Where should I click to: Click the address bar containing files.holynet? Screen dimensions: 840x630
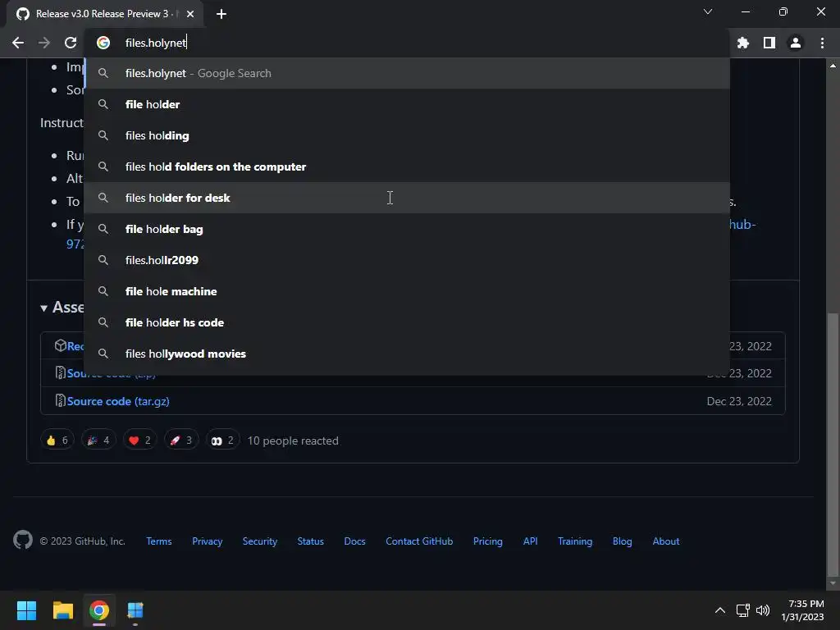(407, 43)
